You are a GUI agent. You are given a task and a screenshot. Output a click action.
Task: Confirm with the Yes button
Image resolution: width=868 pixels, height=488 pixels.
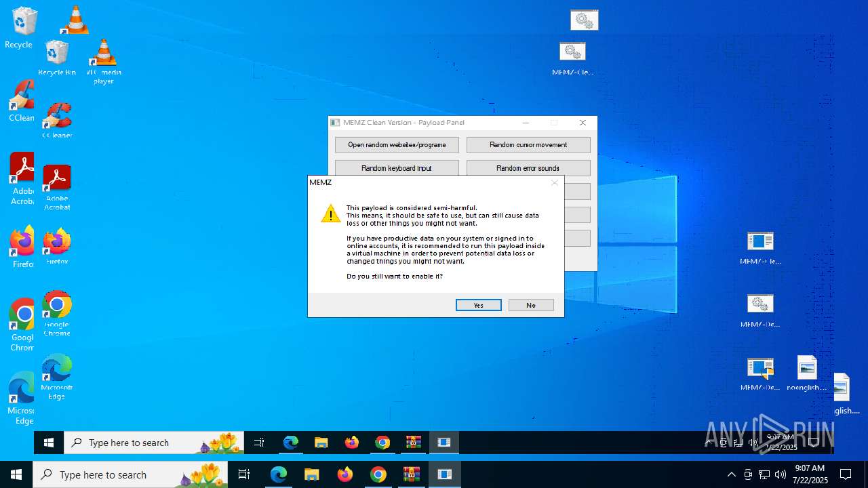tap(478, 305)
